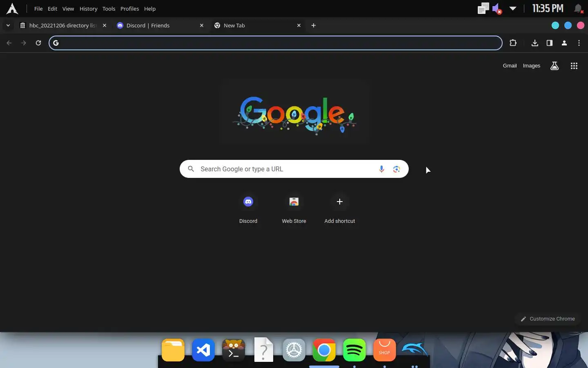Open the Images link
This screenshot has height=368, width=588.
pyautogui.click(x=531, y=66)
